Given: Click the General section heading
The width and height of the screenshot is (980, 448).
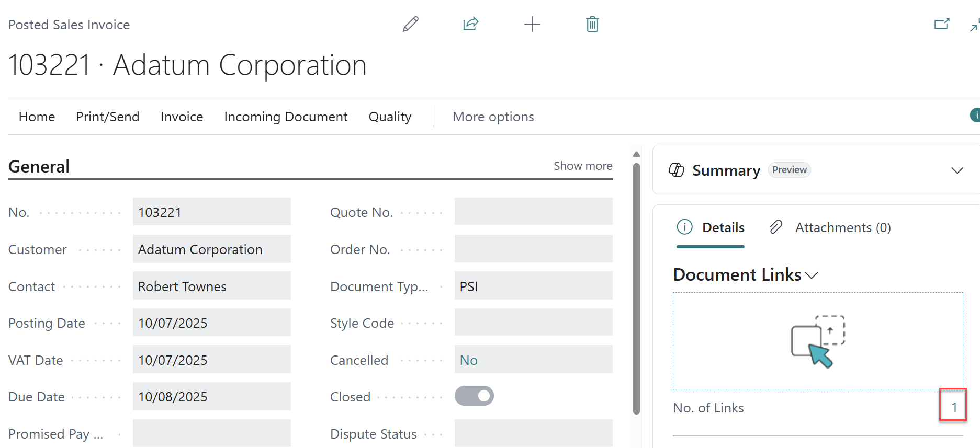Looking at the screenshot, I should click(39, 166).
